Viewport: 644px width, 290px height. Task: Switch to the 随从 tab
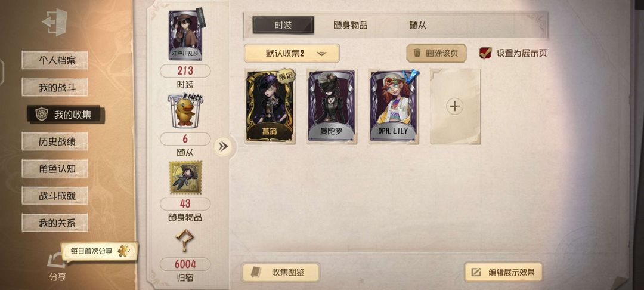[x=417, y=25]
